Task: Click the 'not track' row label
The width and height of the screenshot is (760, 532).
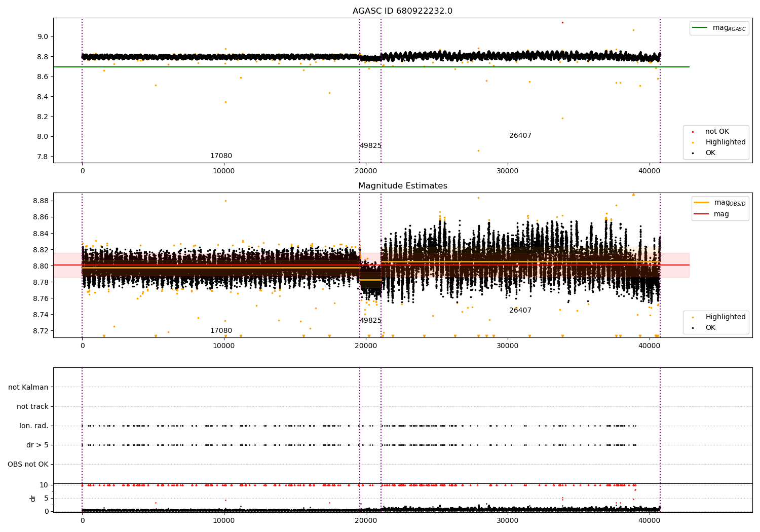Action: 32,406
